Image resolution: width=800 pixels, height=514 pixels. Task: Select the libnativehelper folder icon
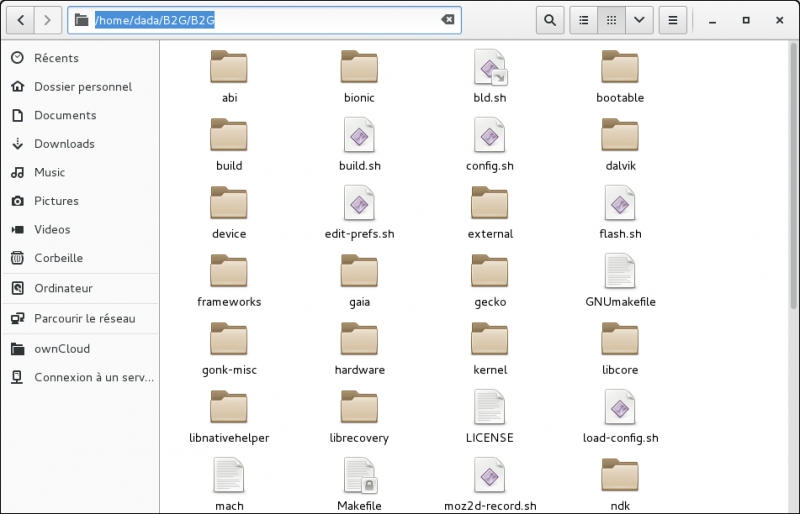pos(229,406)
